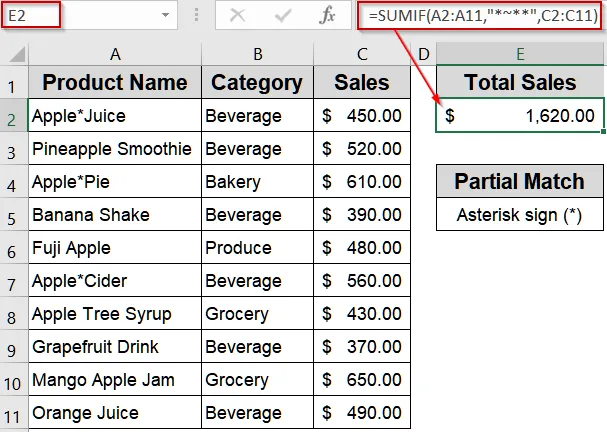Select row 3 header
607x432 pixels.
12,148
